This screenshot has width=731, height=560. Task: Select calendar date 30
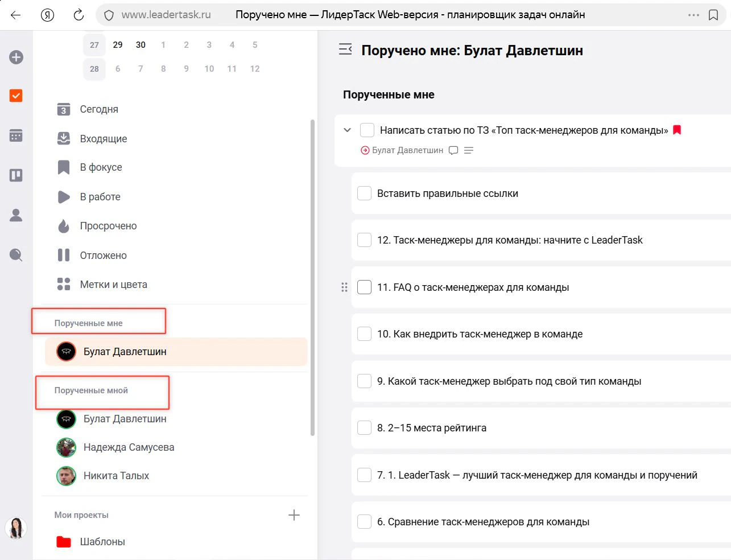(141, 45)
